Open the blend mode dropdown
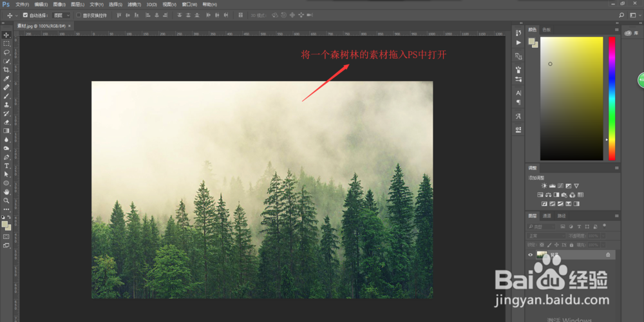 coord(546,236)
